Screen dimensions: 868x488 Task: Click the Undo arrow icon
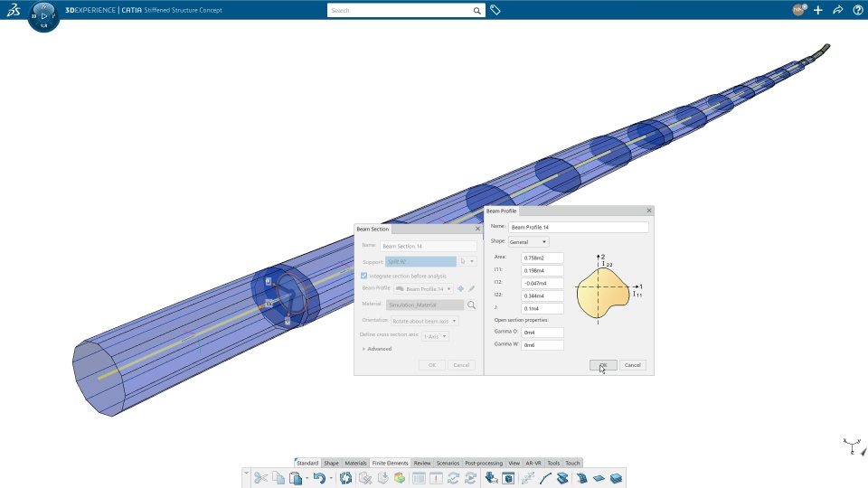click(x=319, y=478)
